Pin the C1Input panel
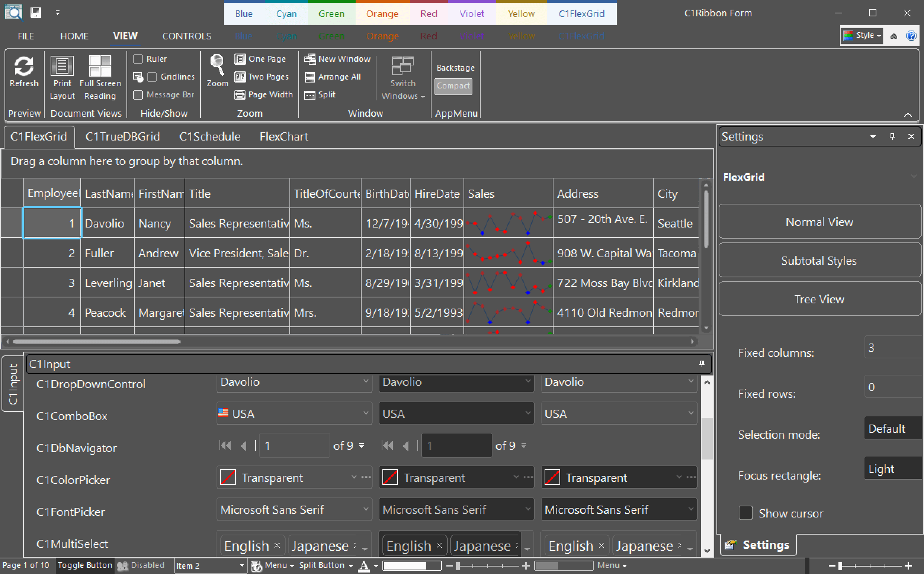The height and width of the screenshot is (574, 924). (x=702, y=363)
